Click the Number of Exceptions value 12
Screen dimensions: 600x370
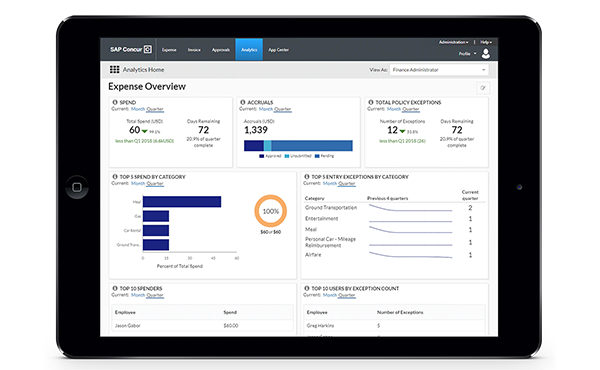click(x=392, y=130)
